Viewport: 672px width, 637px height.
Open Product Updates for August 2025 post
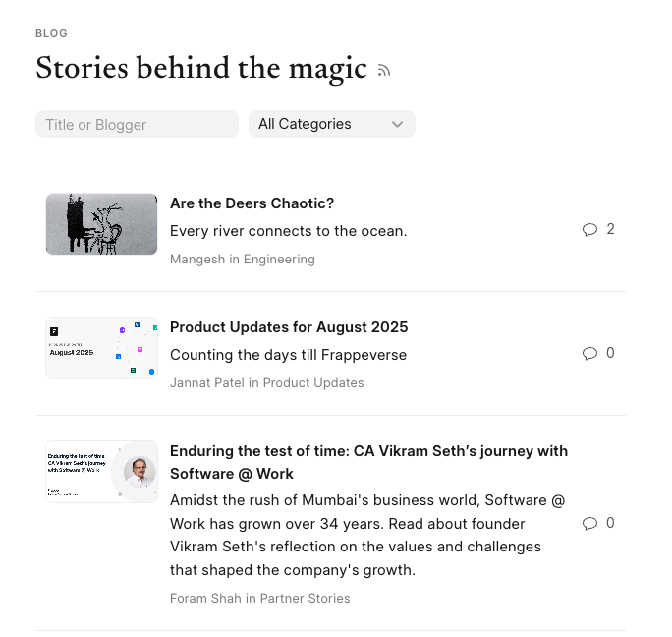pos(289,327)
